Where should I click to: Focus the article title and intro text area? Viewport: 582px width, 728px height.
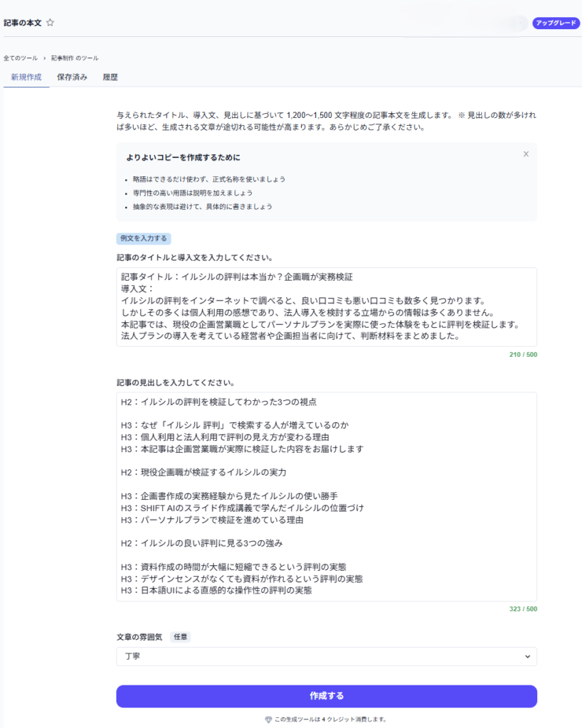click(x=327, y=307)
